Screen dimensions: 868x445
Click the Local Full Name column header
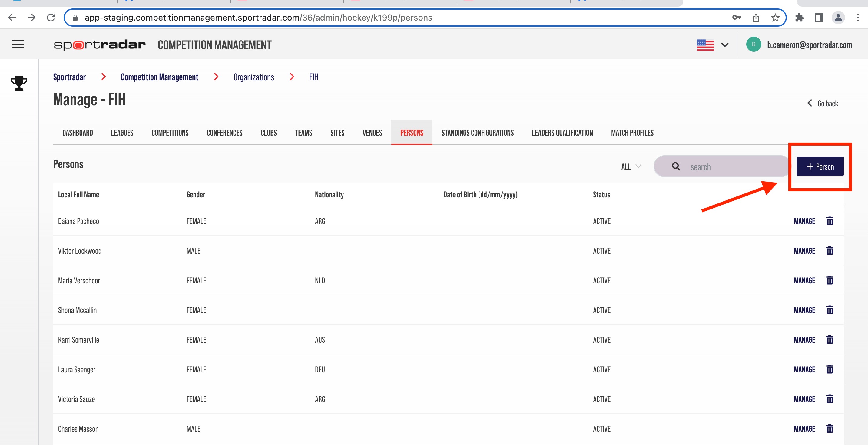(78, 194)
